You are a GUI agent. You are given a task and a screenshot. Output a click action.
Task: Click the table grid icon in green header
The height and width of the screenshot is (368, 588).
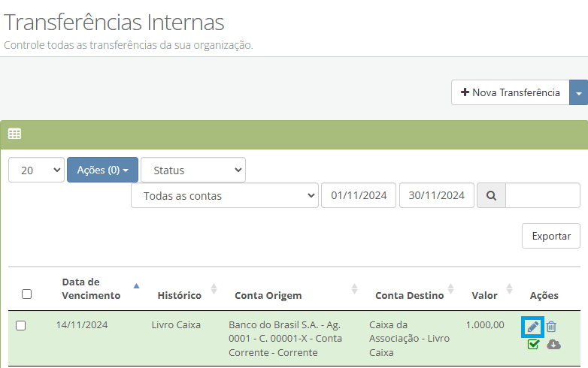[14, 134]
